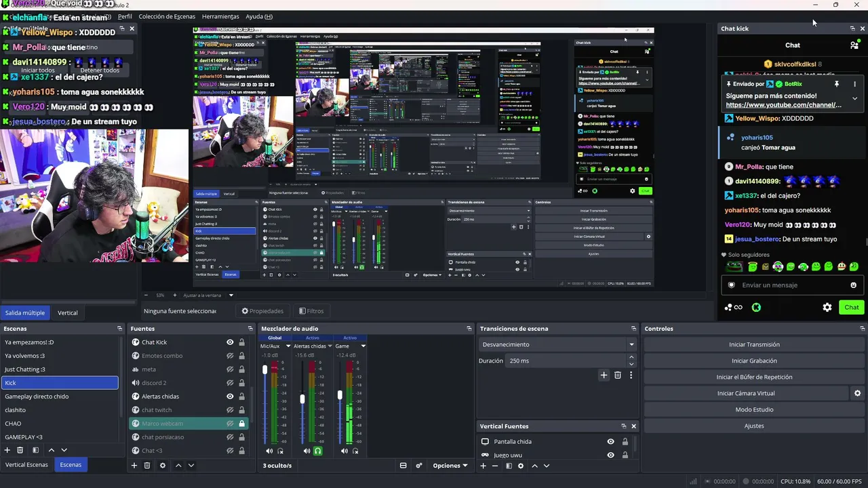
Task: Open source properties gear in the Fuentes toolbar
Action: (163, 466)
